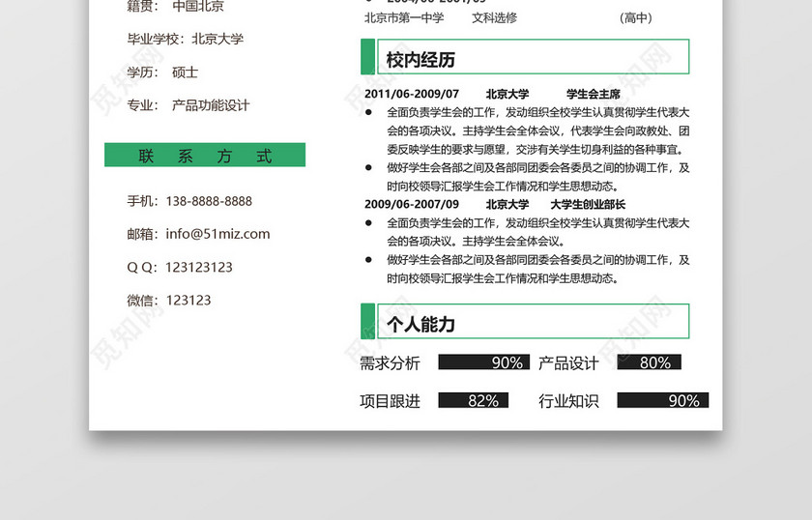The height and width of the screenshot is (520, 812).
Task: Click the 行业知识 90% skill bar
Action: tap(663, 400)
